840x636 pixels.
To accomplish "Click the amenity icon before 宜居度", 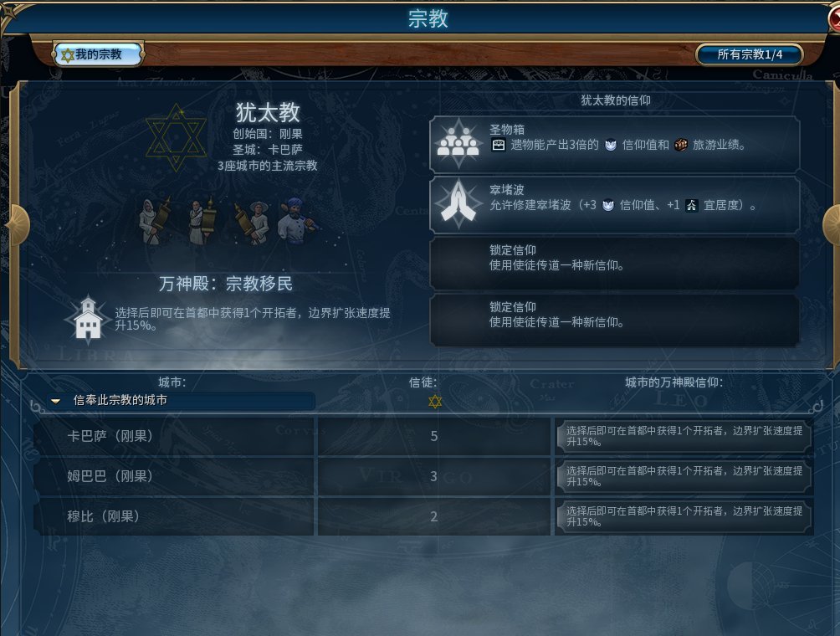I will coord(692,205).
